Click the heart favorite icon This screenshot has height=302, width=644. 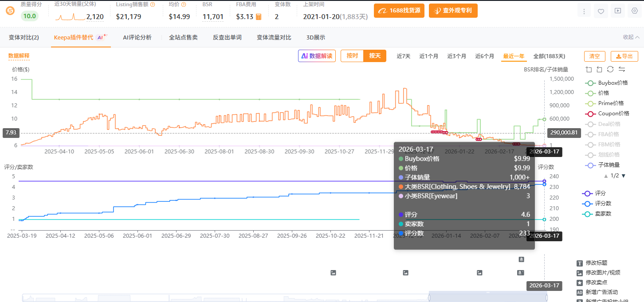[x=601, y=12]
